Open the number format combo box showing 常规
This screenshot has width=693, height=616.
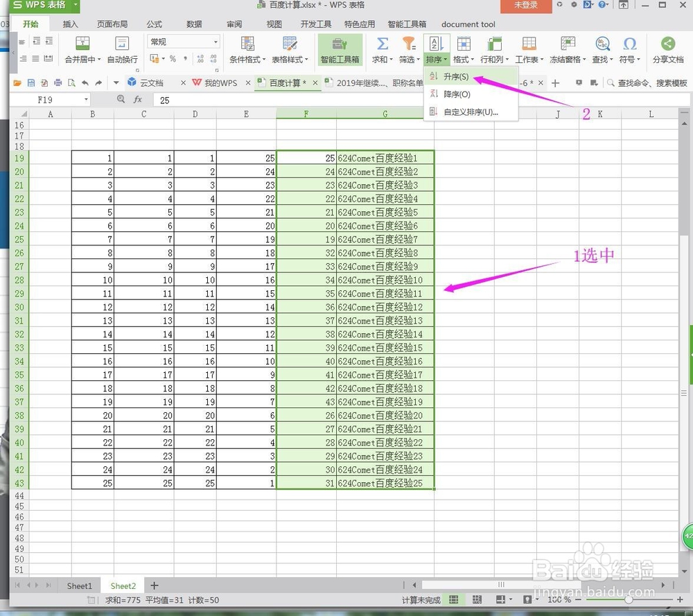[x=183, y=42]
